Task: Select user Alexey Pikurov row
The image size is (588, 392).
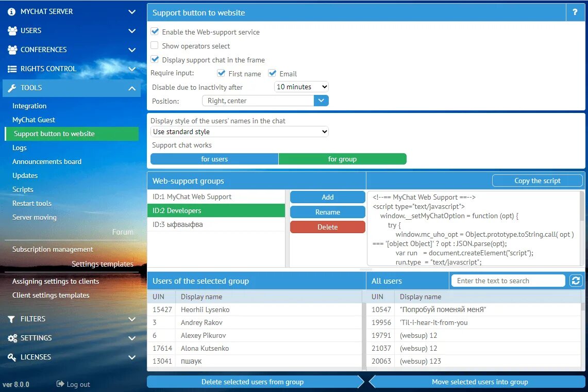Action: [x=255, y=335]
